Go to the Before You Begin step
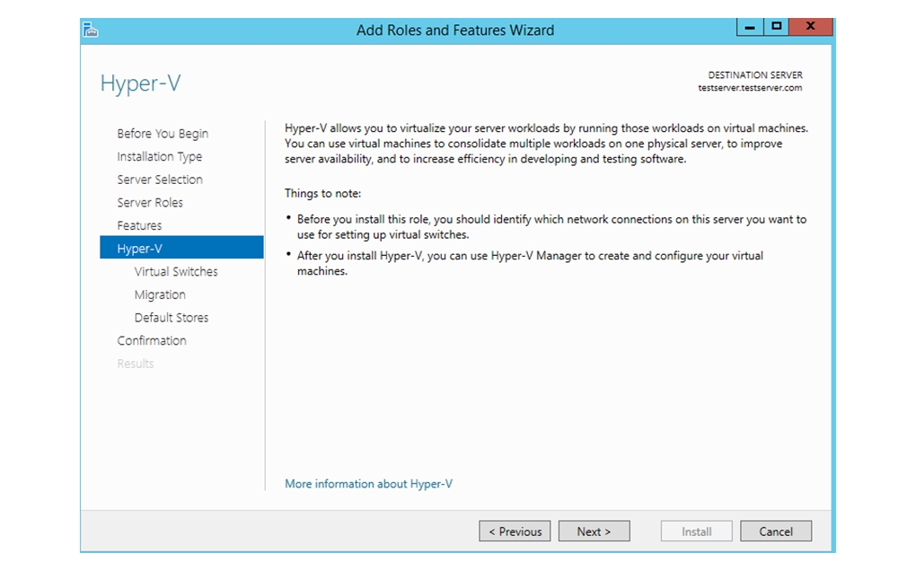The image size is (898, 588). click(x=163, y=134)
